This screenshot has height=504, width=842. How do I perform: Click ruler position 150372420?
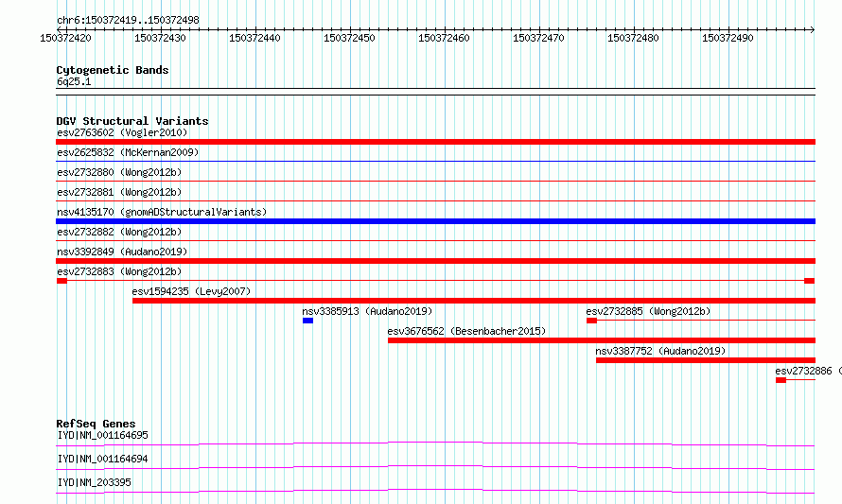[65, 38]
